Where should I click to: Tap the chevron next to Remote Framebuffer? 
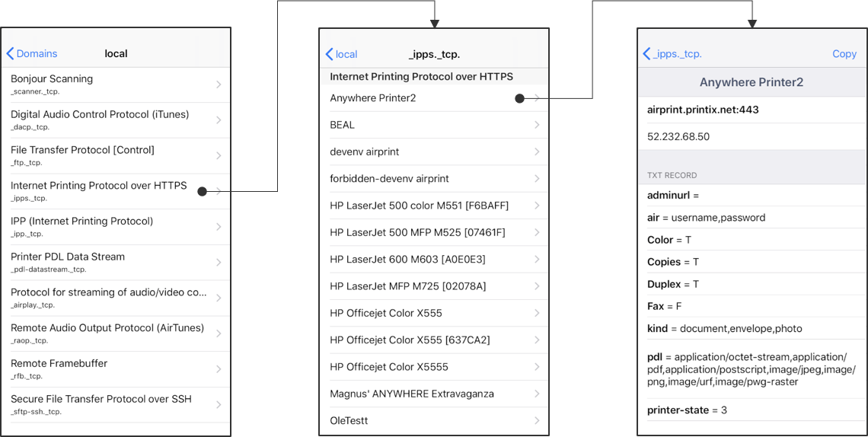[x=219, y=369]
